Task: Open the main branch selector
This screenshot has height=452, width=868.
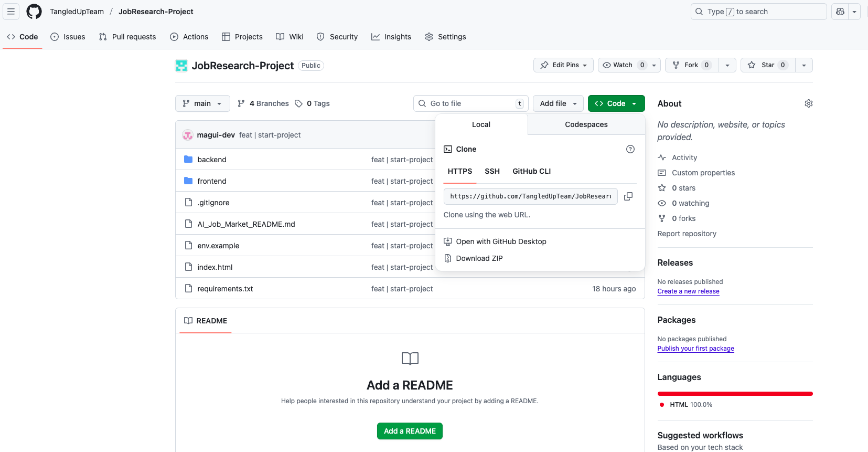Action: (202, 103)
